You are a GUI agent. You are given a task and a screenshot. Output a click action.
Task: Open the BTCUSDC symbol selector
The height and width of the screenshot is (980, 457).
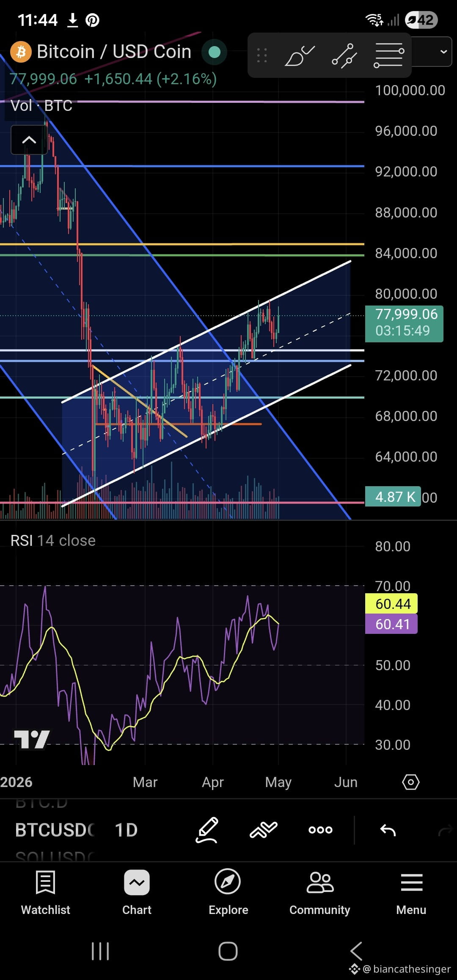click(x=55, y=830)
